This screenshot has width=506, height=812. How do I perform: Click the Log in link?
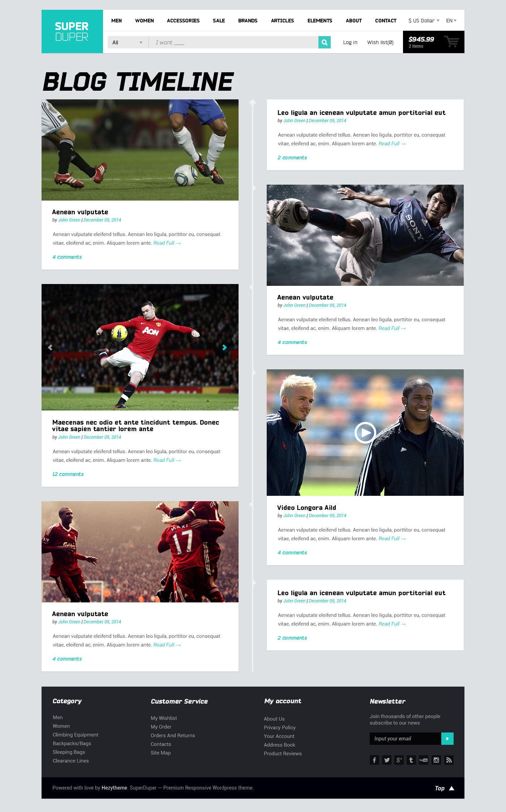(x=350, y=42)
